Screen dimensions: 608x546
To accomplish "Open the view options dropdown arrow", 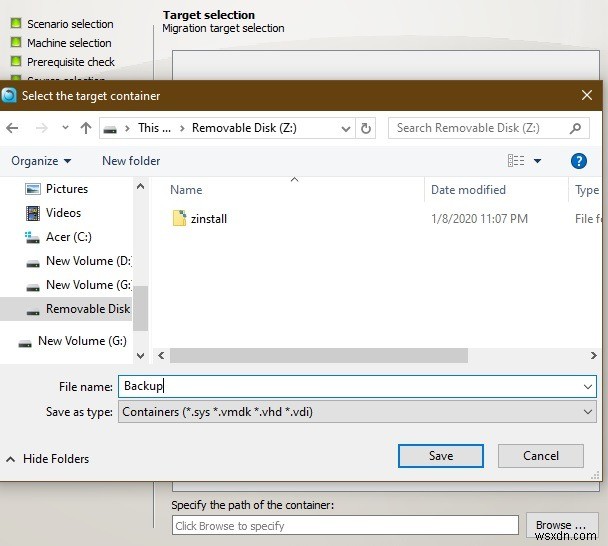I will (537, 161).
